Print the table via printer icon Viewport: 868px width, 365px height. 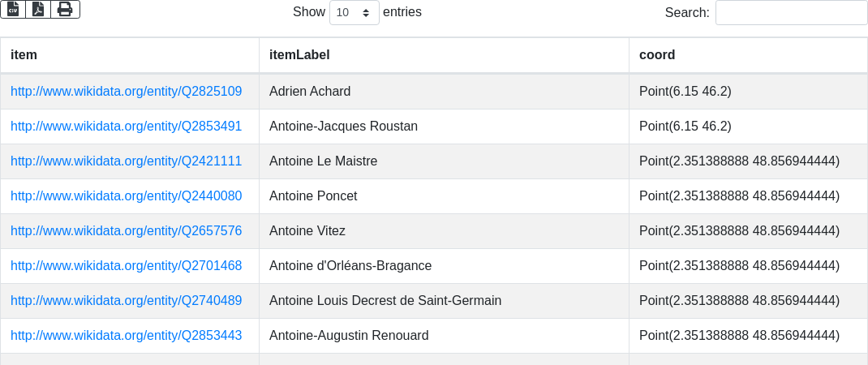click(65, 9)
